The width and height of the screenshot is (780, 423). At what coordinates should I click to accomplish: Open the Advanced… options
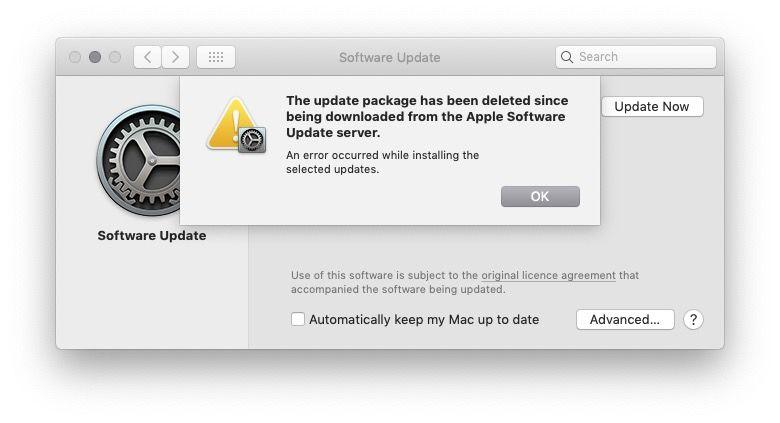pyautogui.click(x=625, y=319)
